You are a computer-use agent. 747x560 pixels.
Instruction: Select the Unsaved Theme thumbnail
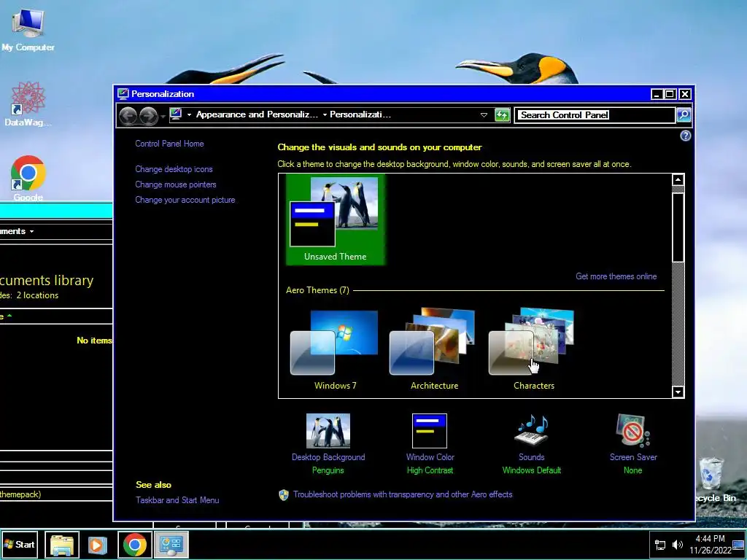tap(336, 219)
